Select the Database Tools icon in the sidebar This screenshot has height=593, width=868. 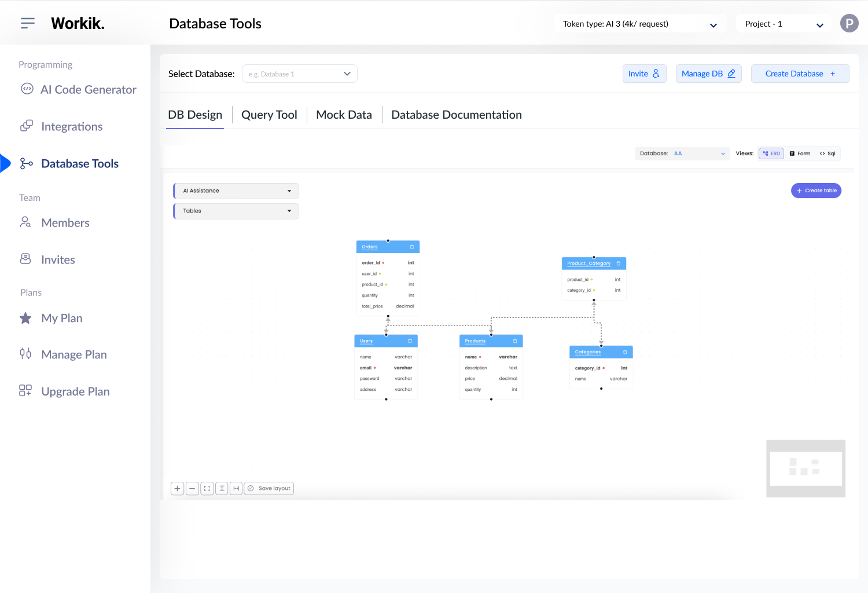pos(26,163)
